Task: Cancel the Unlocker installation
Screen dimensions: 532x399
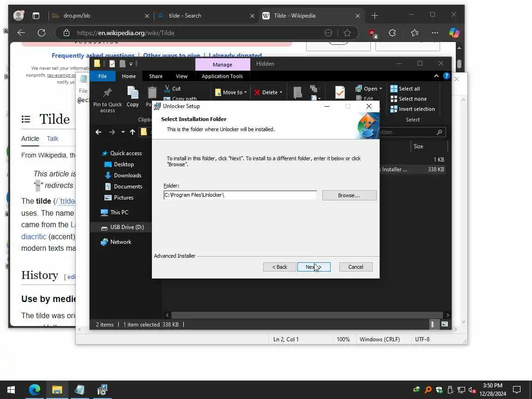Action: point(356,267)
